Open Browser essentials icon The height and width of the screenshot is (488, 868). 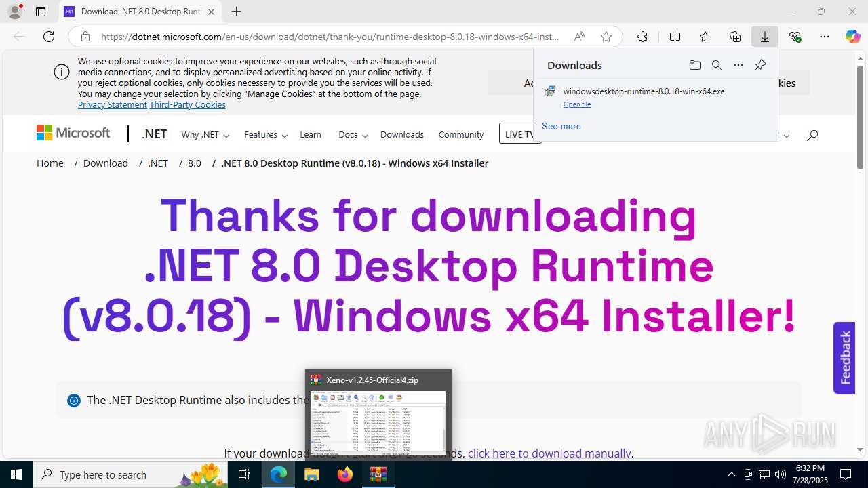795,37
